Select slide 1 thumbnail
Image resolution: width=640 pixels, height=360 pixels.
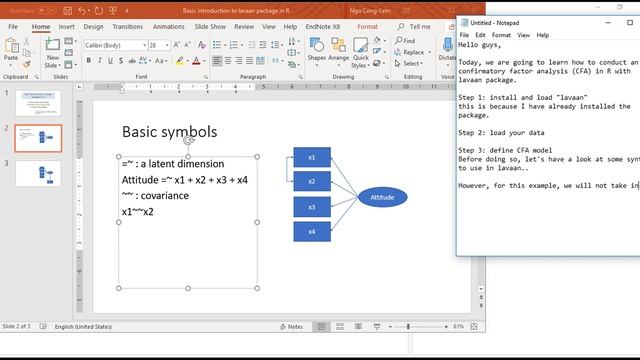pyautogui.click(x=38, y=103)
